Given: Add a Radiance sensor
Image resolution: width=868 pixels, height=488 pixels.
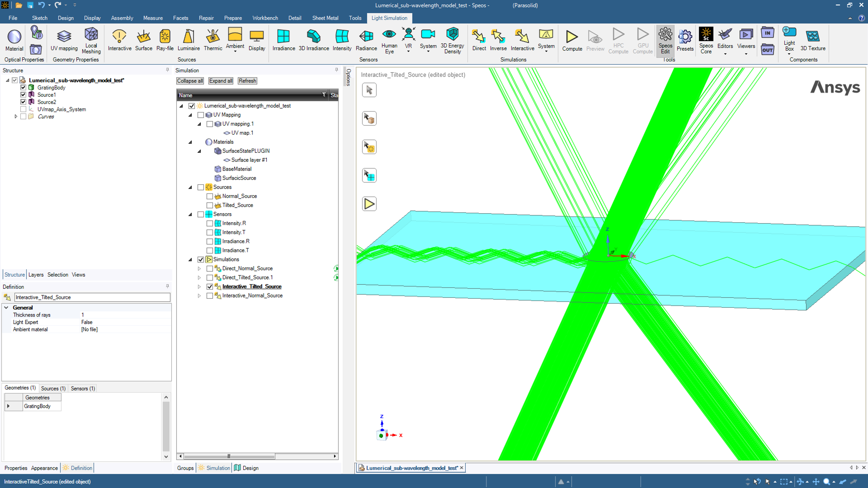Looking at the screenshot, I should (366, 40).
